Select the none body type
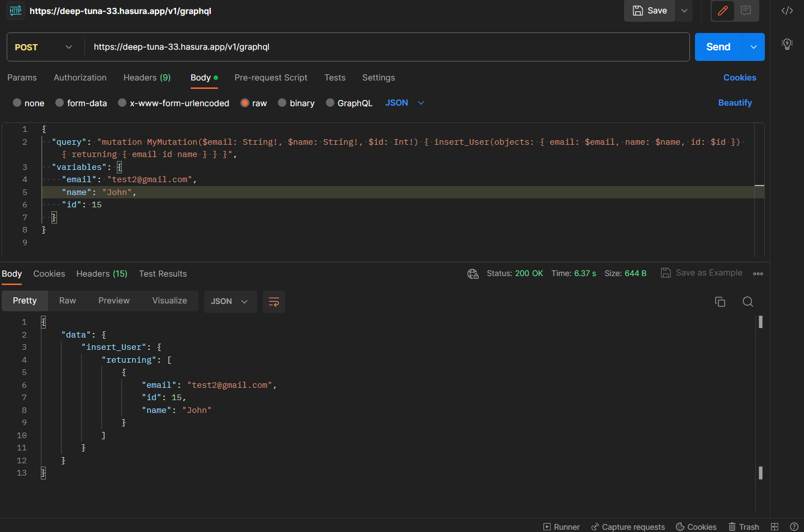 (x=29, y=103)
